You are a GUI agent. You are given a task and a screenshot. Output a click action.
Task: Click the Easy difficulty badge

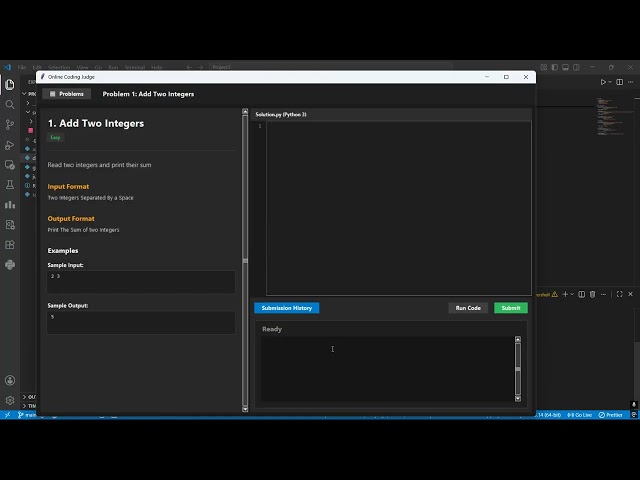tap(55, 138)
